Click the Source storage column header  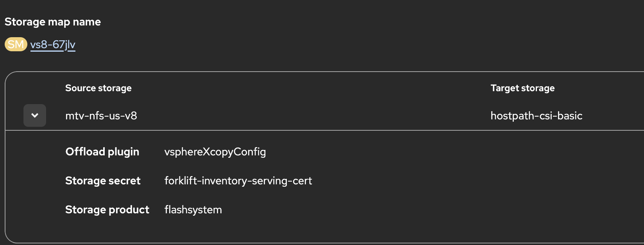click(98, 88)
